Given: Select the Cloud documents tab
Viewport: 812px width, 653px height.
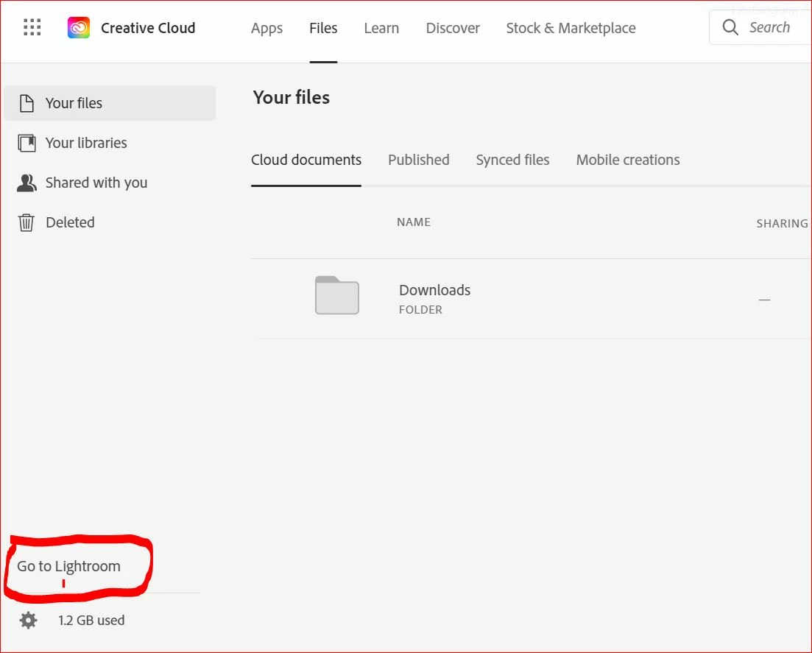Looking at the screenshot, I should 306,160.
